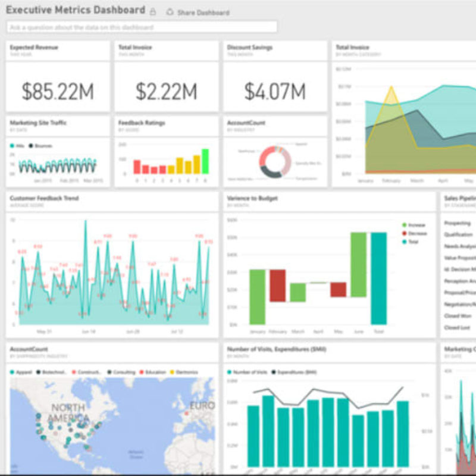Viewport: 476px width, 476px height.
Task: Click the Expenditures ($Mil) legend marker
Action: pyautogui.click(x=274, y=372)
